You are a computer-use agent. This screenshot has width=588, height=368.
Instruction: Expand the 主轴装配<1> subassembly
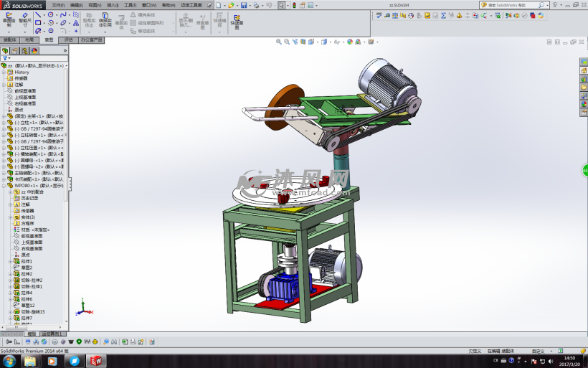point(4,173)
